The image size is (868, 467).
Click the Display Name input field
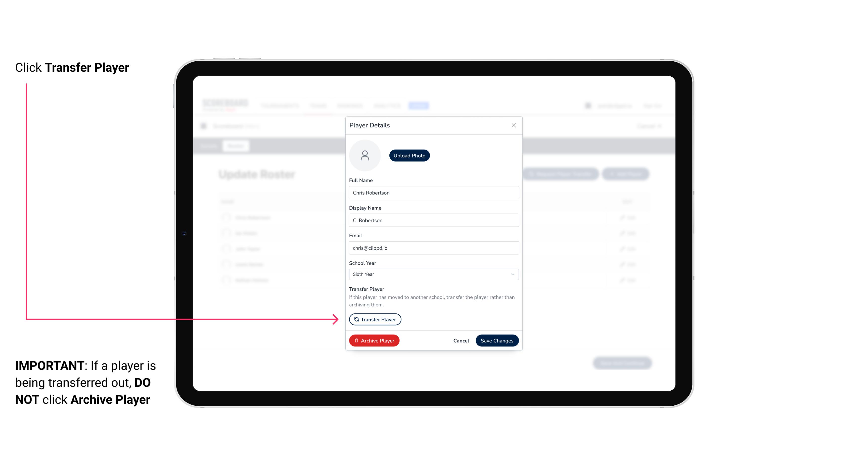click(x=433, y=220)
